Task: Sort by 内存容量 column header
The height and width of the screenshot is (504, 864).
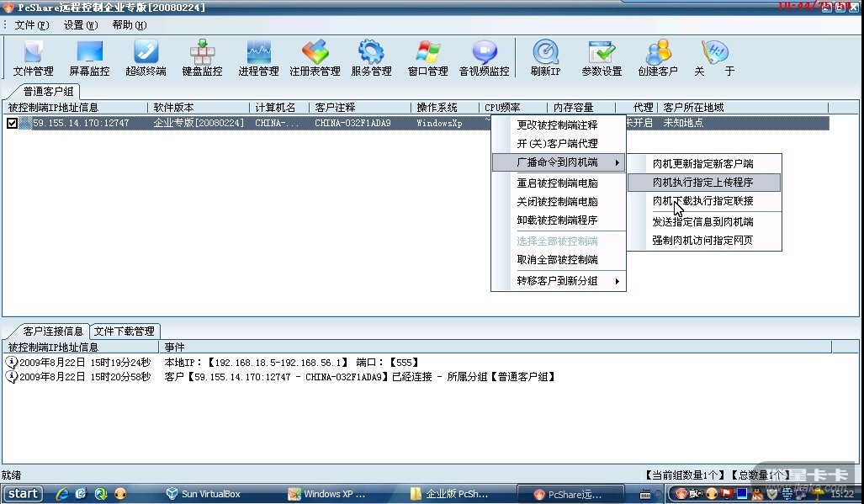Action: pos(581,108)
